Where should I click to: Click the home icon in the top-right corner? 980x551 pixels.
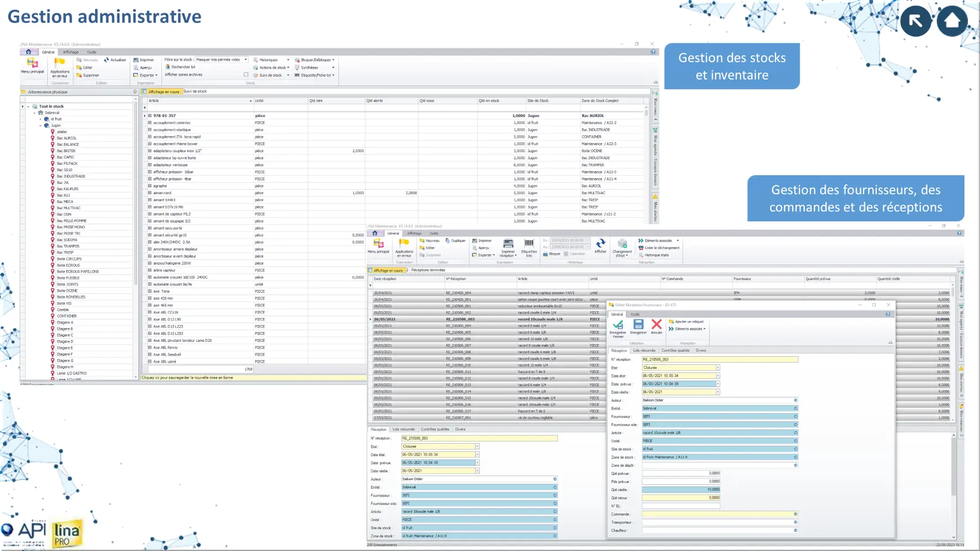(952, 21)
